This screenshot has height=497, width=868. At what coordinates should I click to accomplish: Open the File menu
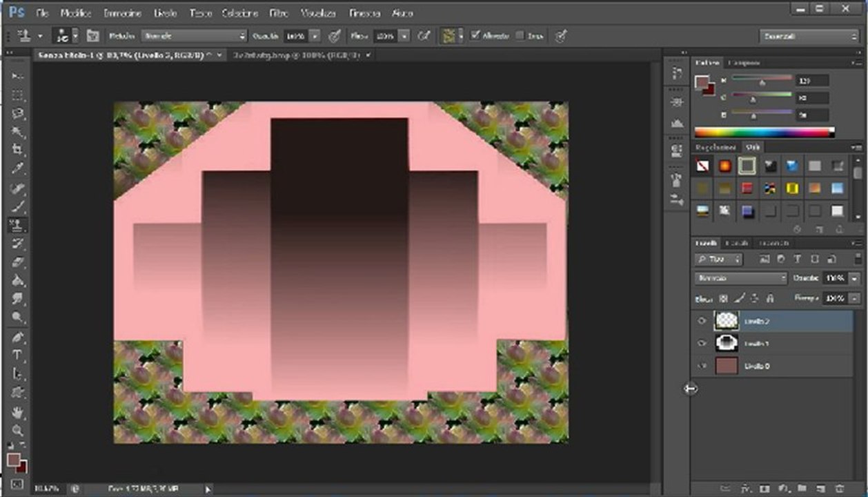pyautogui.click(x=42, y=13)
